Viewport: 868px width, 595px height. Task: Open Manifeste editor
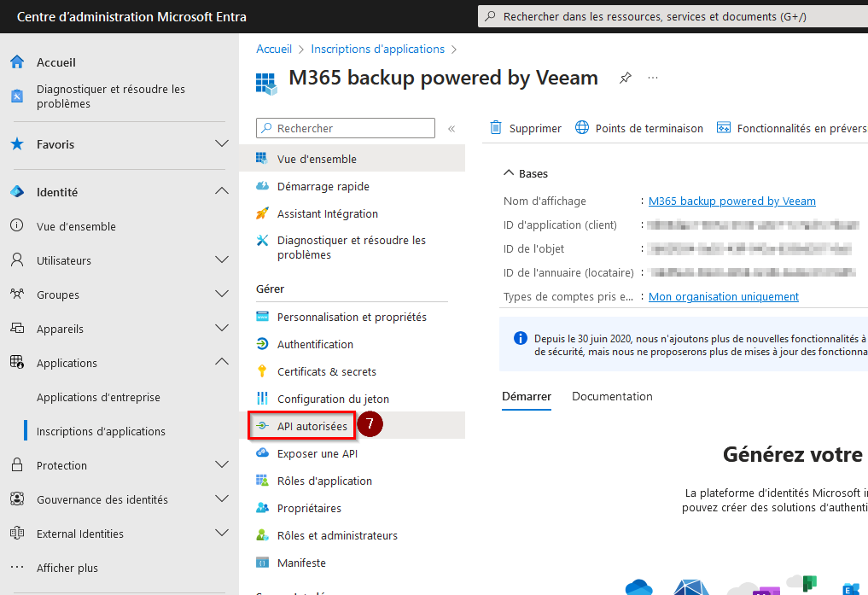[x=301, y=563]
